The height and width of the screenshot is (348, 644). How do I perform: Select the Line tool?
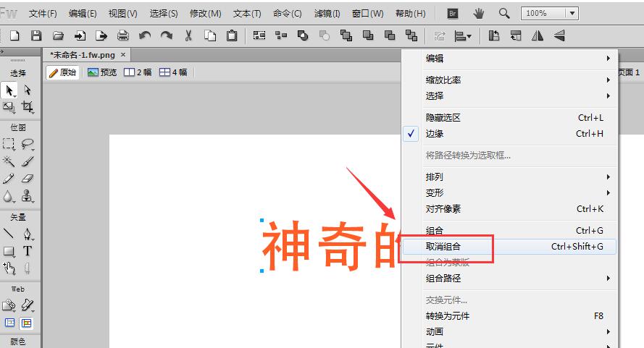[9, 234]
